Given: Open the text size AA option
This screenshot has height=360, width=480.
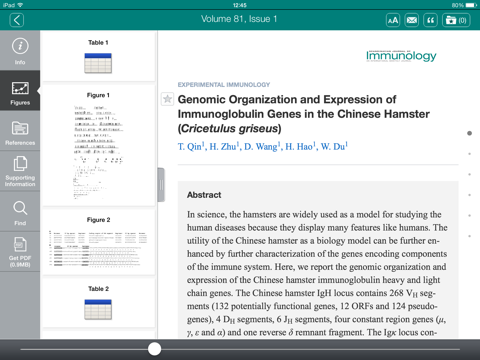Looking at the screenshot, I should pyautogui.click(x=393, y=20).
